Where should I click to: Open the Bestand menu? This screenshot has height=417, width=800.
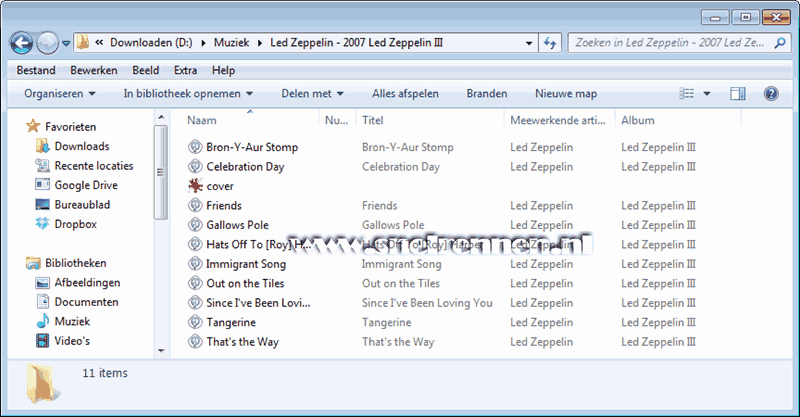(36, 70)
